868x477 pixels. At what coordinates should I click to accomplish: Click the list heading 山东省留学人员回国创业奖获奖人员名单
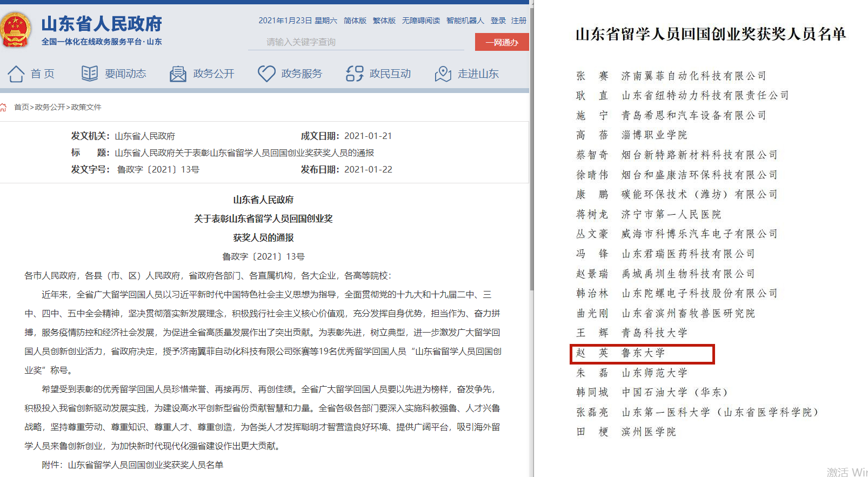pos(711,34)
